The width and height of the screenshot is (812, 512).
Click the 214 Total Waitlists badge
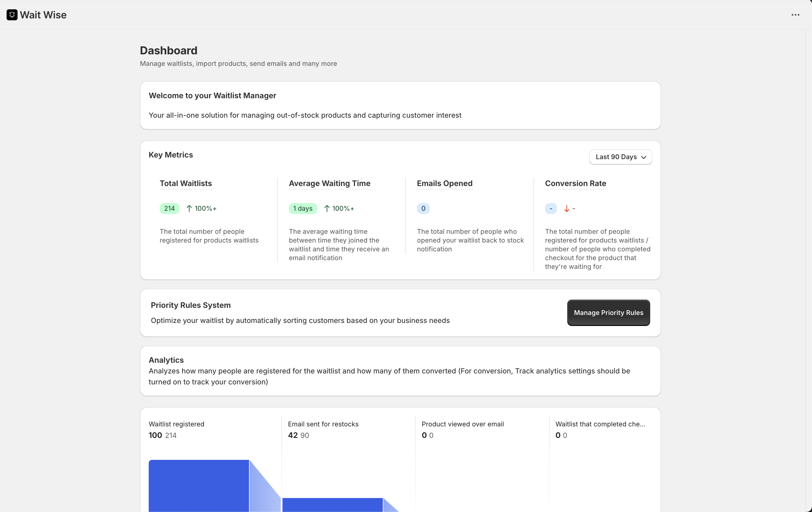pyautogui.click(x=169, y=209)
